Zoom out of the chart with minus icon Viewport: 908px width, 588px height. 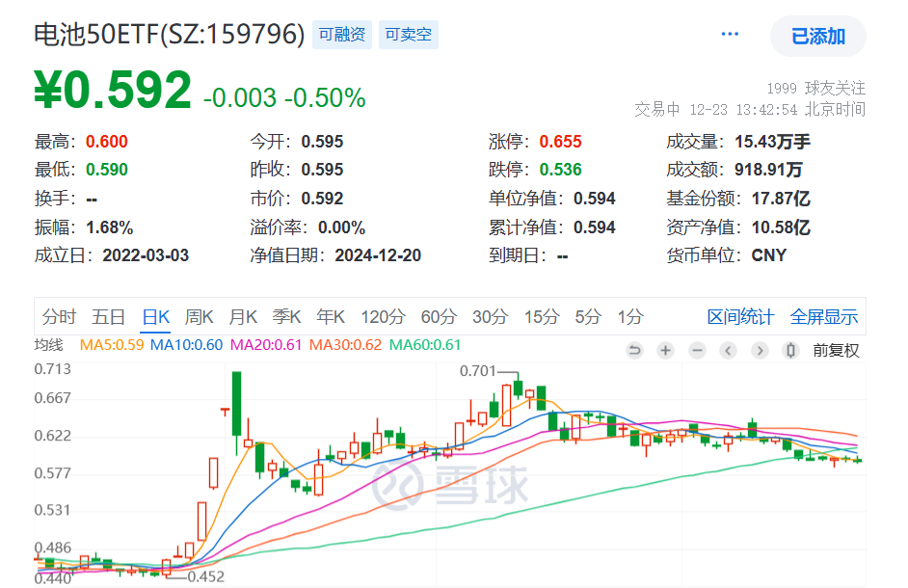tap(696, 351)
